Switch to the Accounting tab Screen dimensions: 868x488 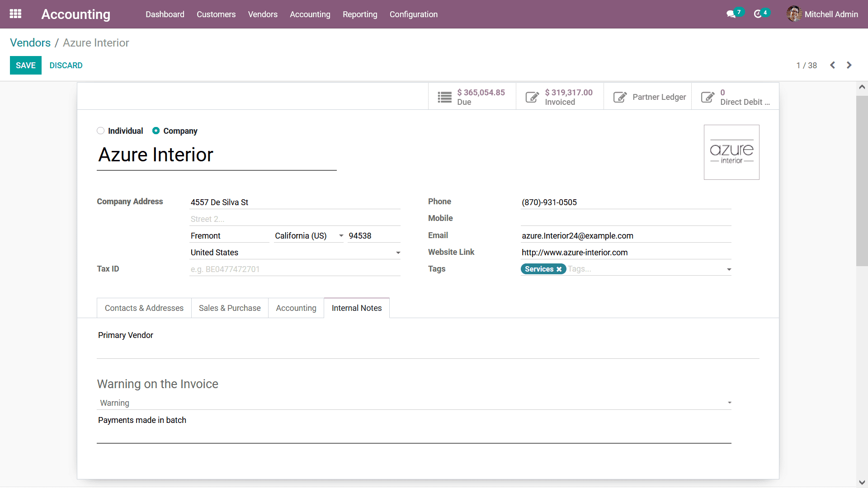tap(296, 308)
